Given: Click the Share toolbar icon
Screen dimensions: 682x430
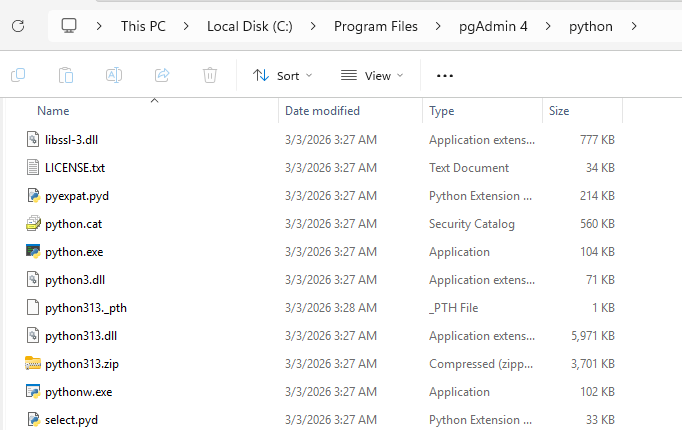Looking at the screenshot, I should coord(162,75).
